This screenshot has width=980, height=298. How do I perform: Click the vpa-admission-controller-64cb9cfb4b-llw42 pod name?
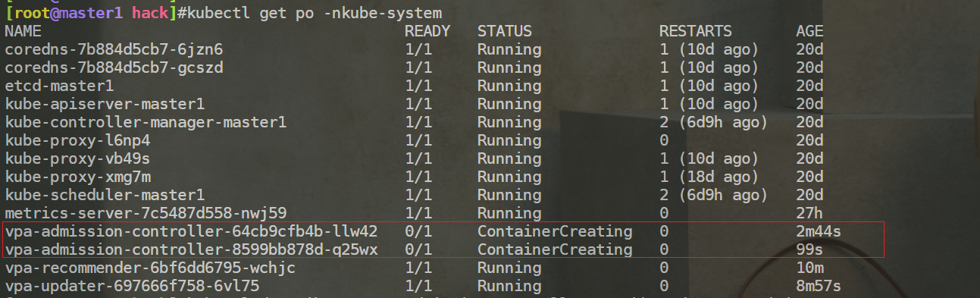tap(191, 231)
